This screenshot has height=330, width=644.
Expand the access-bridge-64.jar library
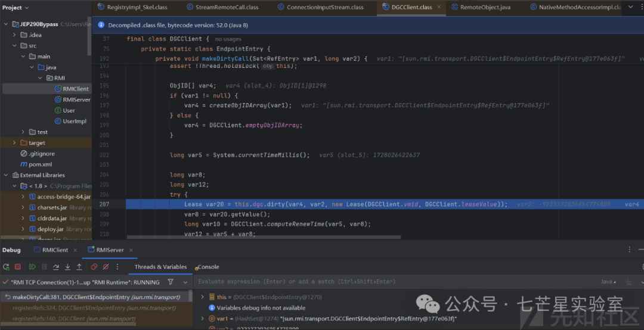(23, 197)
